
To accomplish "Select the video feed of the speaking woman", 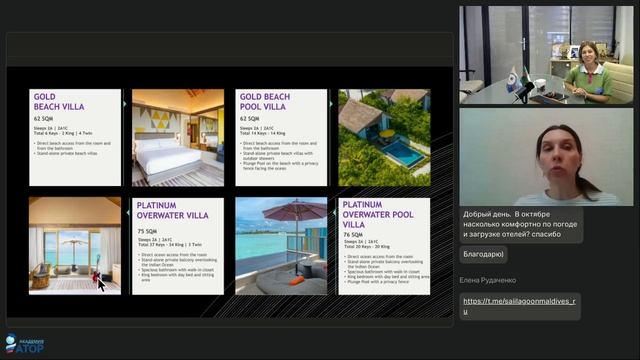I will click(546, 157).
